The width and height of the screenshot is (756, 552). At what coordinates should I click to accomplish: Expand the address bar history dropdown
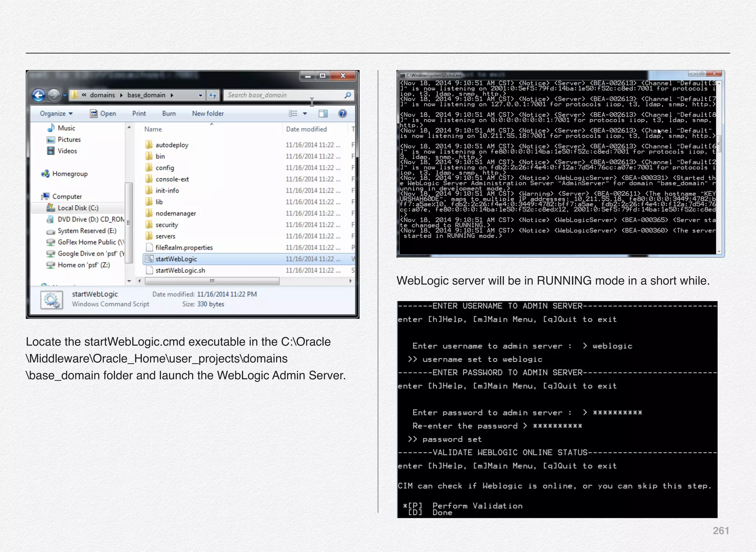pos(200,95)
